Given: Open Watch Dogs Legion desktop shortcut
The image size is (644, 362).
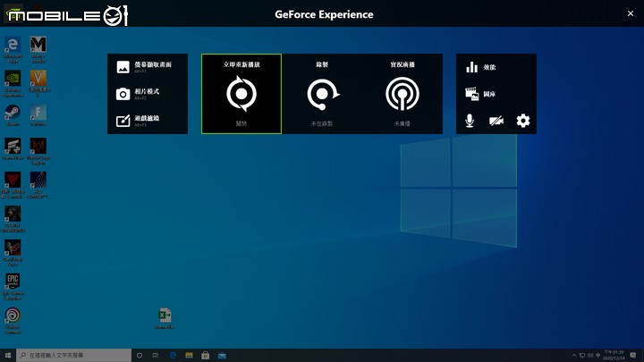Looking at the screenshot, I should click(x=38, y=151).
